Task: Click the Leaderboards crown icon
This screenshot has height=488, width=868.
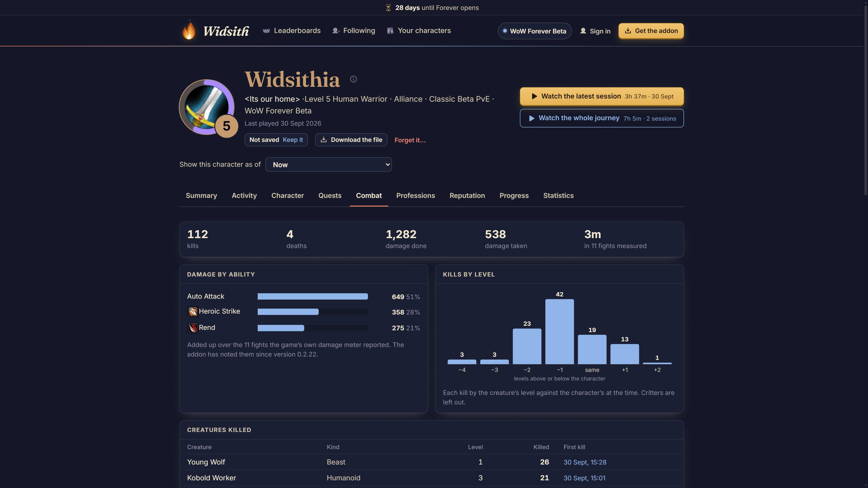Action: pyautogui.click(x=266, y=31)
